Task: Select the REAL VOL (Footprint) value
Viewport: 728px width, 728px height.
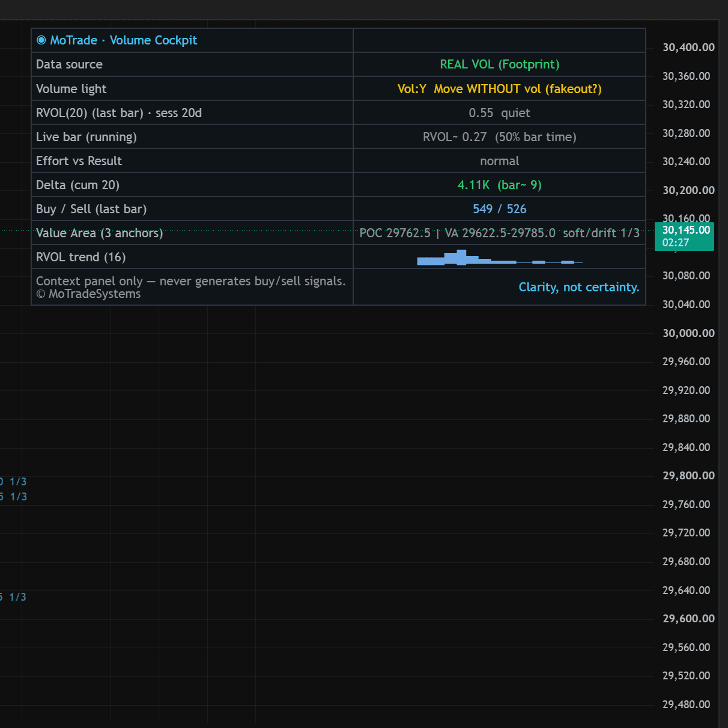Action: click(x=500, y=64)
